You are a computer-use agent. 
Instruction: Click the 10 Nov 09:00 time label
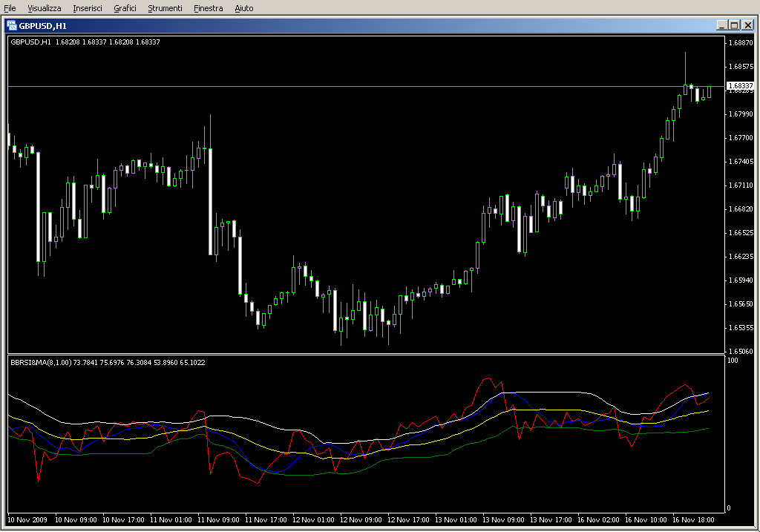pos(76,520)
